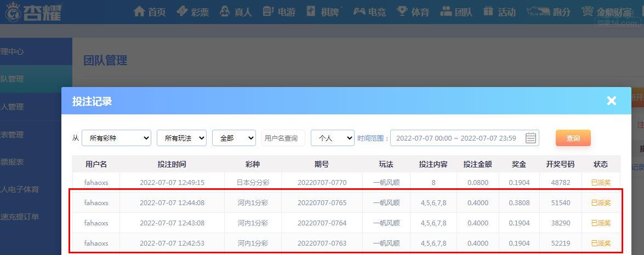The height and width of the screenshot is (255, 644).
Task: Open the 电竞 esports section
Action: tap(369, 11)
